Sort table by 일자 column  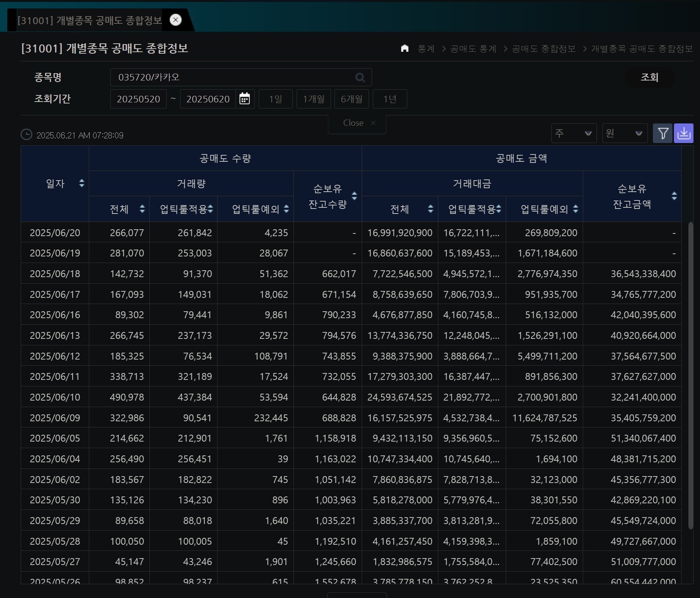point(81,183)
